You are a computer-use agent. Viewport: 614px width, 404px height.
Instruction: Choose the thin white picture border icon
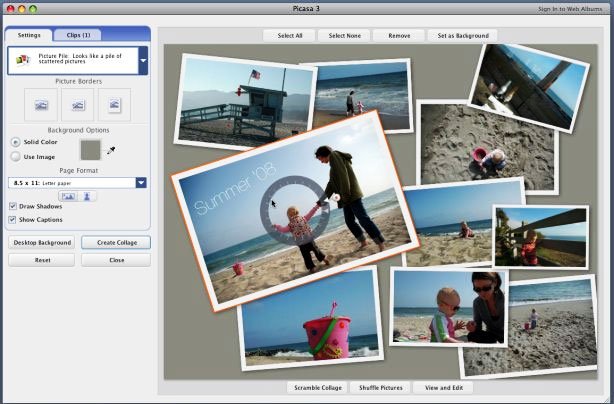[79, 104]
